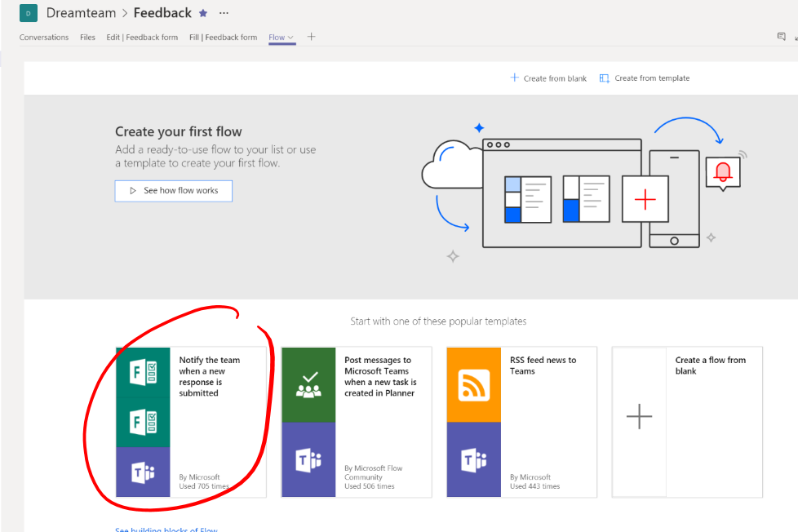Click the large plus icon for blank flow
The width and height of the screenshot is (798, 532).
pos(639,417)
